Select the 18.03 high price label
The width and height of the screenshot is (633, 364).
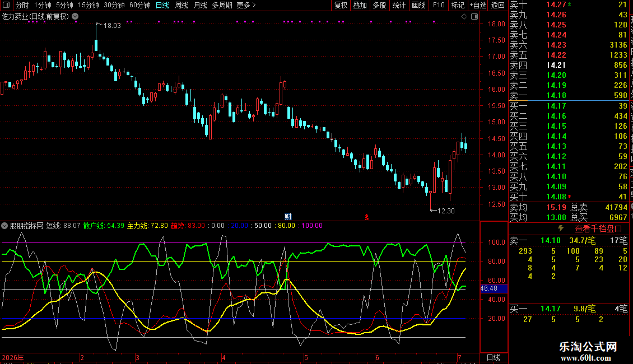(112, 25)
